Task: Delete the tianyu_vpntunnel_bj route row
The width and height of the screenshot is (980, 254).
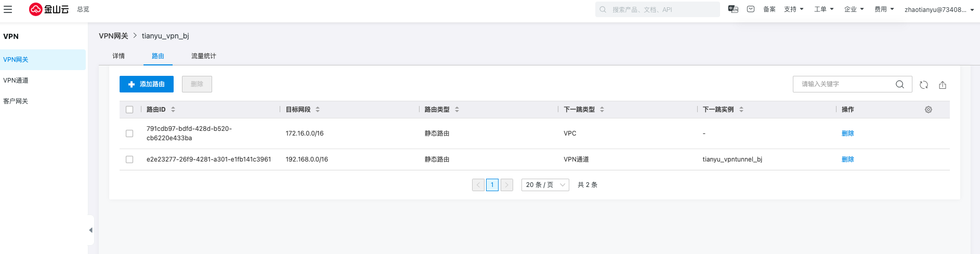Action: 847,159
